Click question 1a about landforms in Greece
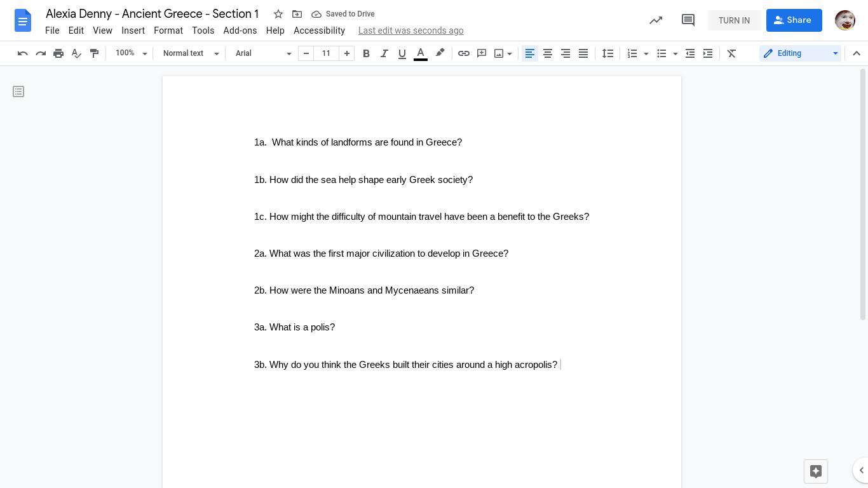The image size is (868, 488). (358, 142)
